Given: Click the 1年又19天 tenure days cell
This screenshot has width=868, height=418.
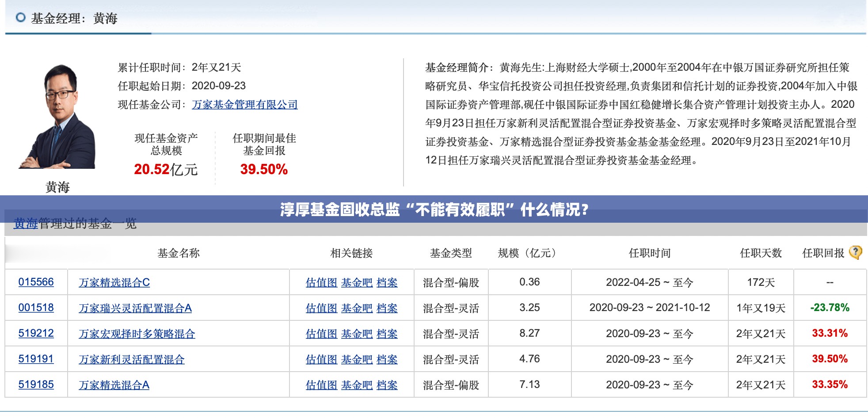Looking at the screenshot, I should (x=761, y=308).
